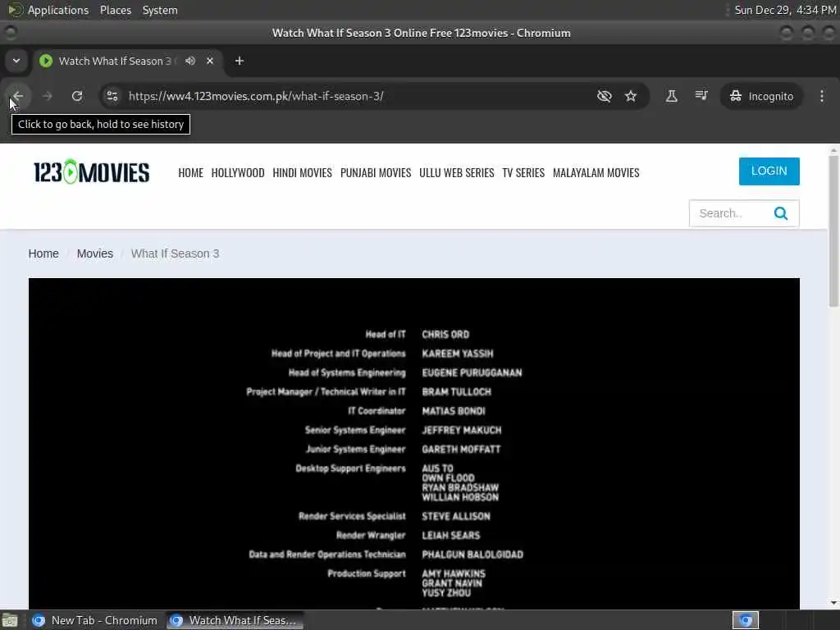Screen dimensions: 840x630
Task: Click the date and time clock
Action: tap(785, 10)
